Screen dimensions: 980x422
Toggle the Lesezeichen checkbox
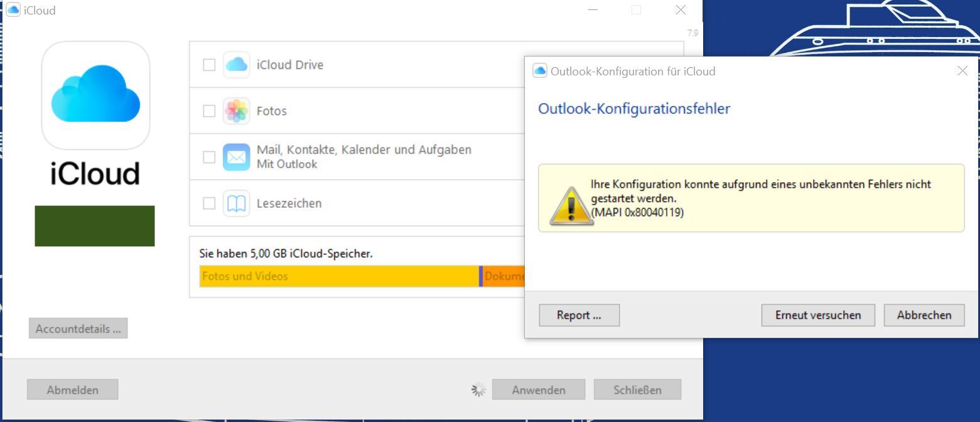tap(209, 203)
